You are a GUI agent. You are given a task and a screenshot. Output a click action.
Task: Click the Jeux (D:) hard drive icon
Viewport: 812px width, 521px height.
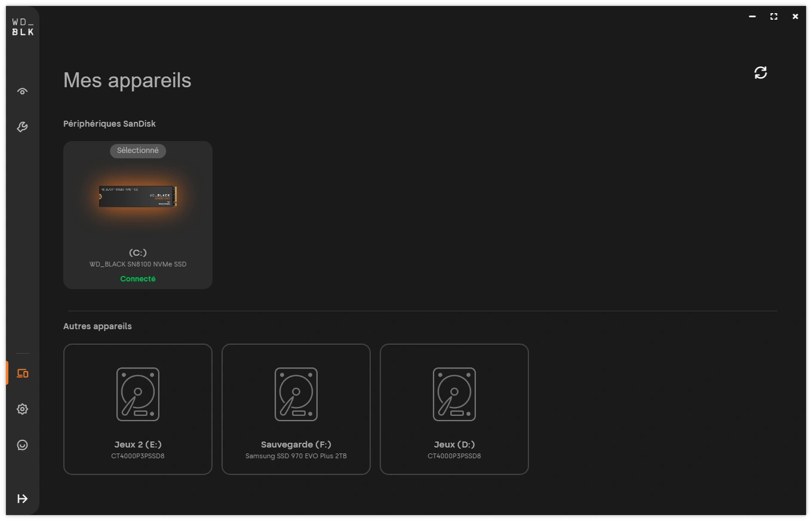click(454, 394)
